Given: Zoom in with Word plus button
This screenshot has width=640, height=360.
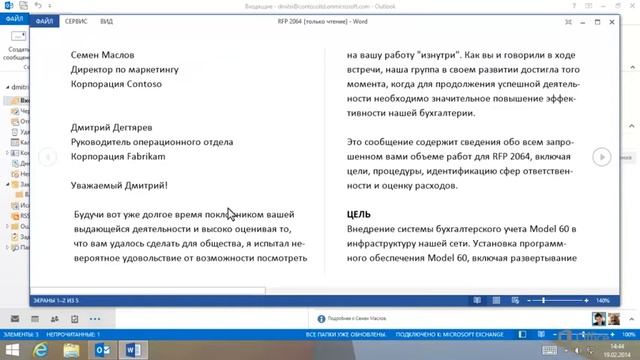Looking at the screenshot, I should pyautogui.click(x=587, y=300).
